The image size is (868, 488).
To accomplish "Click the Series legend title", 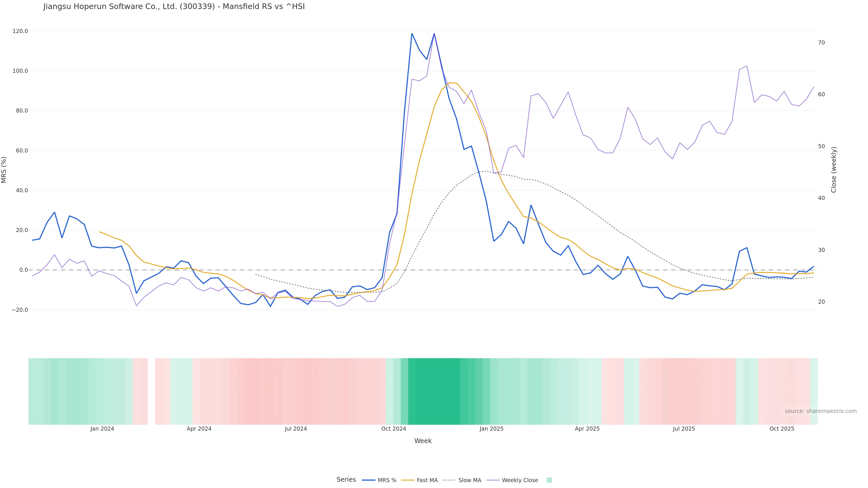I will click(x=346, y=480).
